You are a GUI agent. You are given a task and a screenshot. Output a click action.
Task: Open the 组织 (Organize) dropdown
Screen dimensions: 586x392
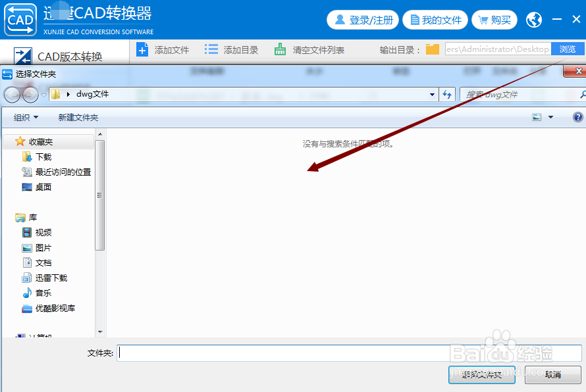(26, 116)
